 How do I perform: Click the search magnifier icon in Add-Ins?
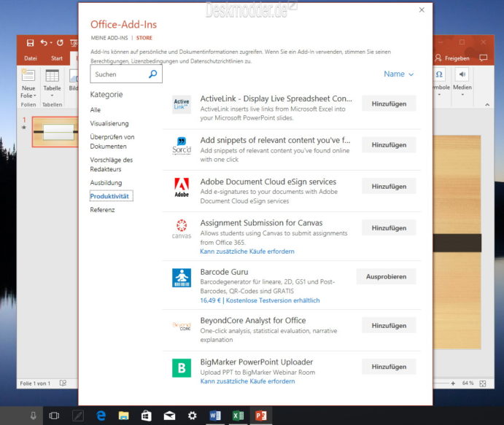[153, 74]
